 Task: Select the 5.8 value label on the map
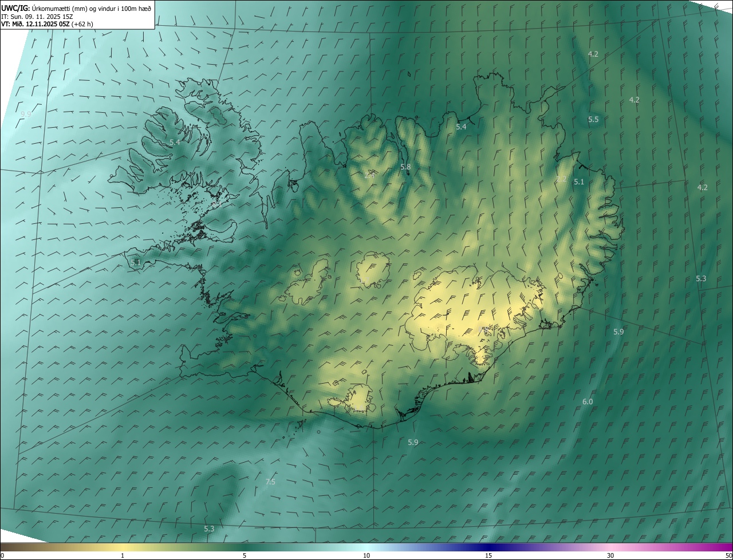pos(405,167)
